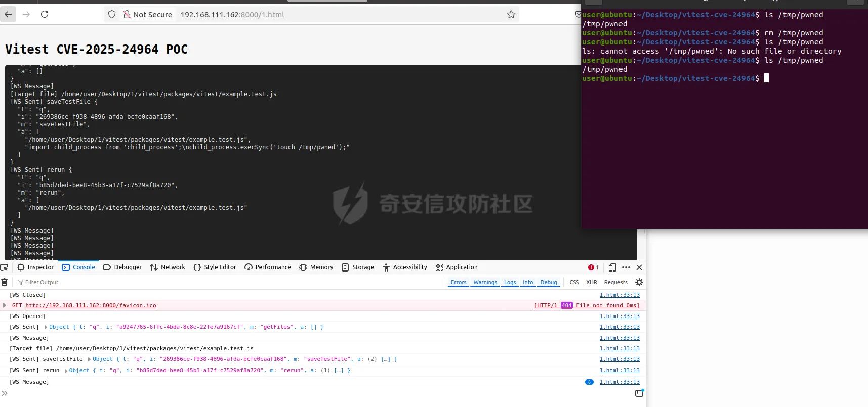The image size is (868, 407).
Task: Open 1.html:33:13 link on WS Opened row
Action: click(619, 316)
